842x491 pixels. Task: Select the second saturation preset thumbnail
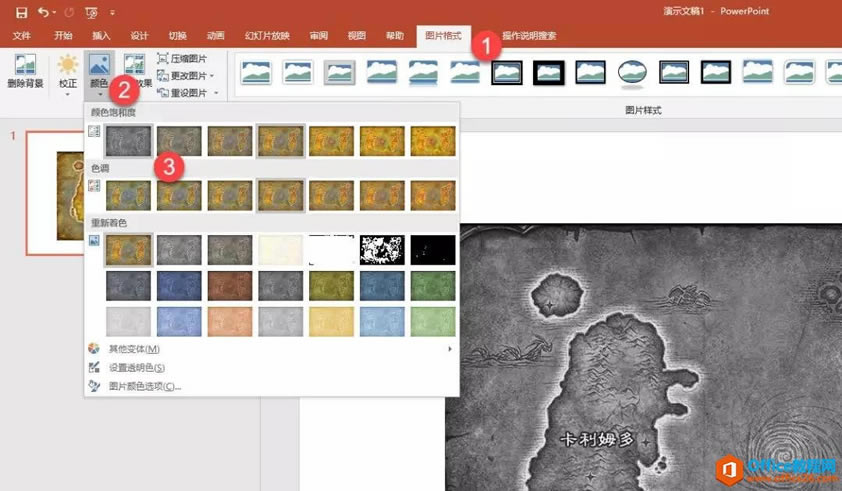[179, 141]
